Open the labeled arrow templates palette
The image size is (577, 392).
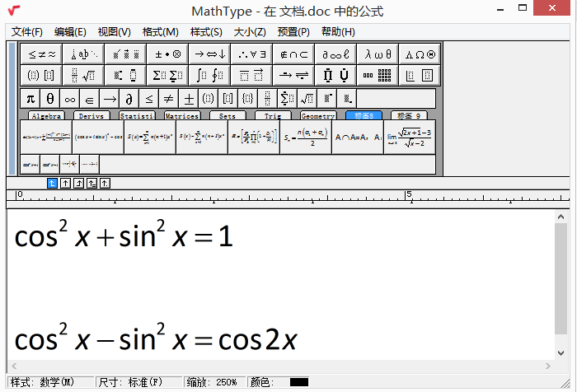[293, 76]
